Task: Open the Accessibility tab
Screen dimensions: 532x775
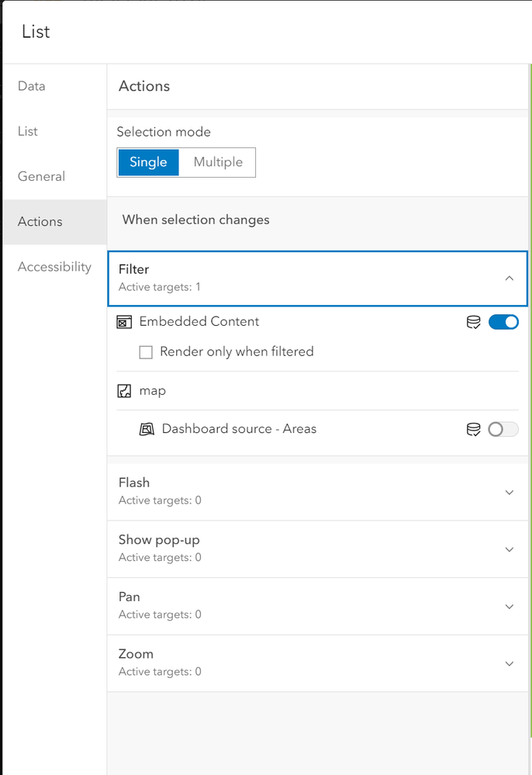Action: click(x=54, y=267)
